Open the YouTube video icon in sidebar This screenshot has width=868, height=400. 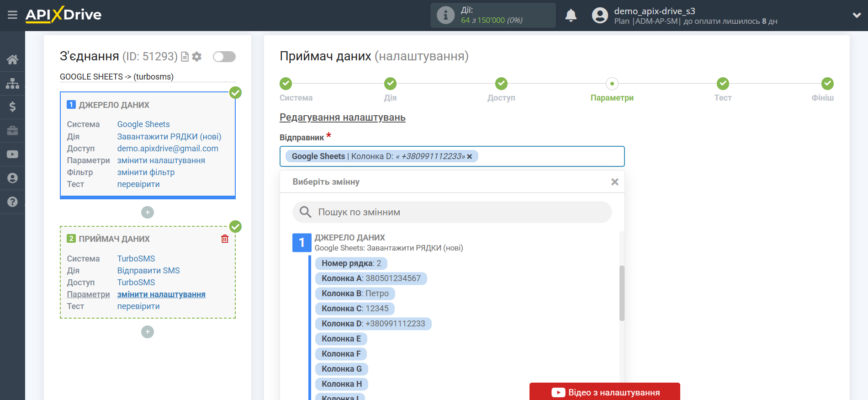(12, 155)
